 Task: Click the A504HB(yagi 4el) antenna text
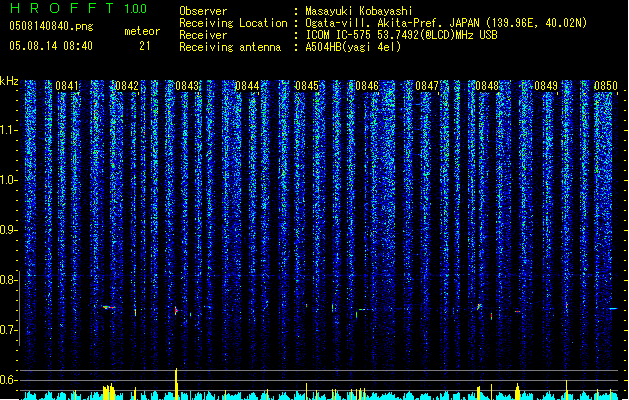click(353, 47)
